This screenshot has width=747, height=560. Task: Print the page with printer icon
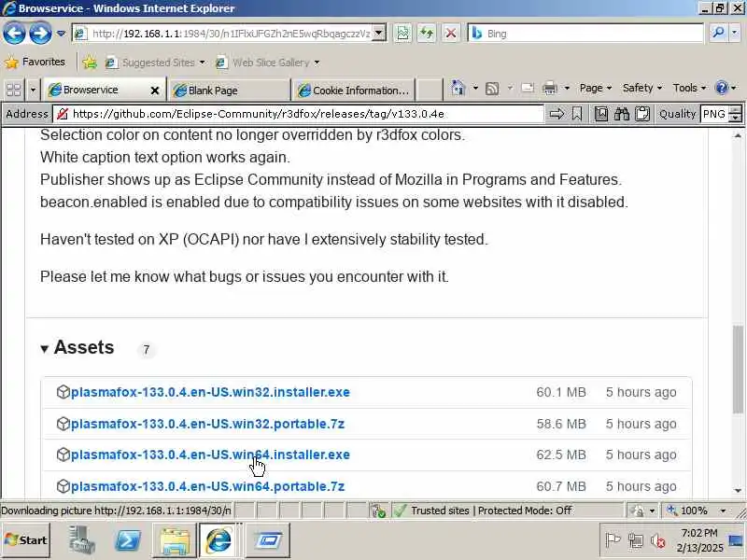coord(550,88)
